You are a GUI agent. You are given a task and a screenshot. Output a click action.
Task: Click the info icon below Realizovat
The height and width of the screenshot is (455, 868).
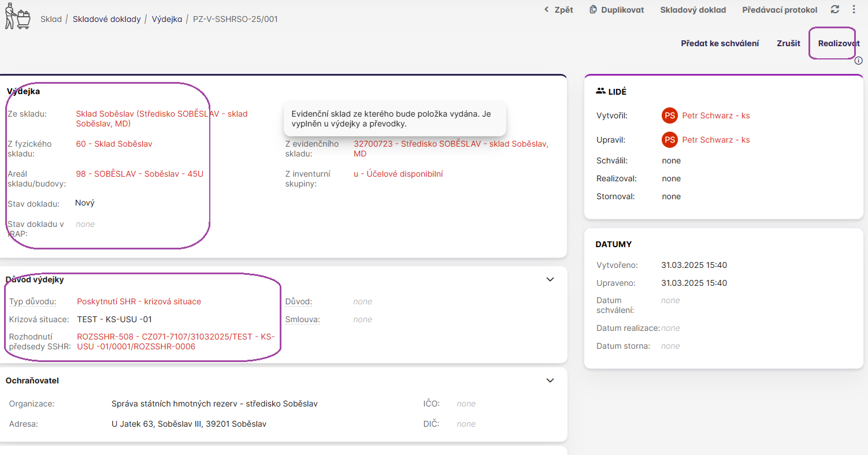[x=858, y=61]
